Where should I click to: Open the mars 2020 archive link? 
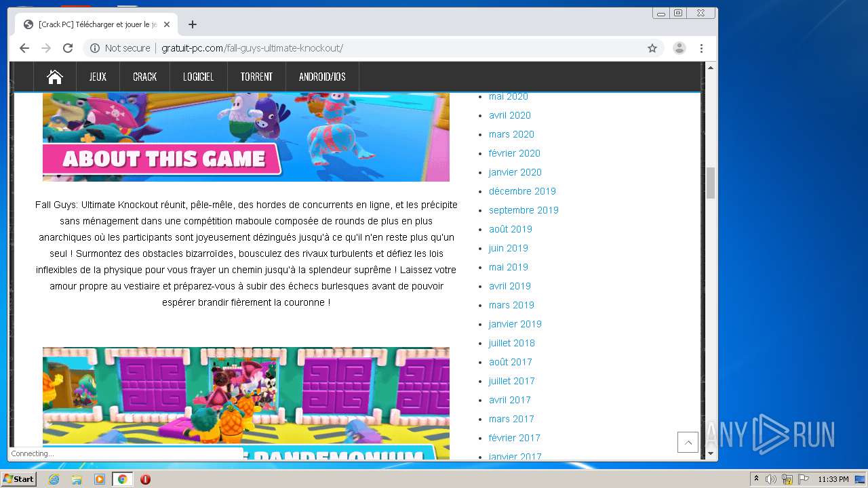point(511,134)
